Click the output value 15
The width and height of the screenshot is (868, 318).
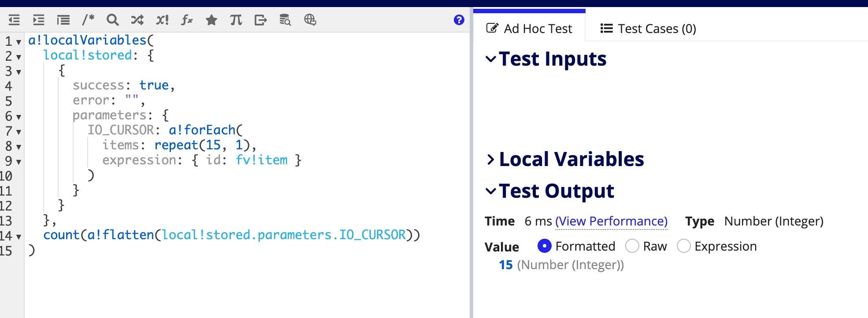(x=506, y=265)
